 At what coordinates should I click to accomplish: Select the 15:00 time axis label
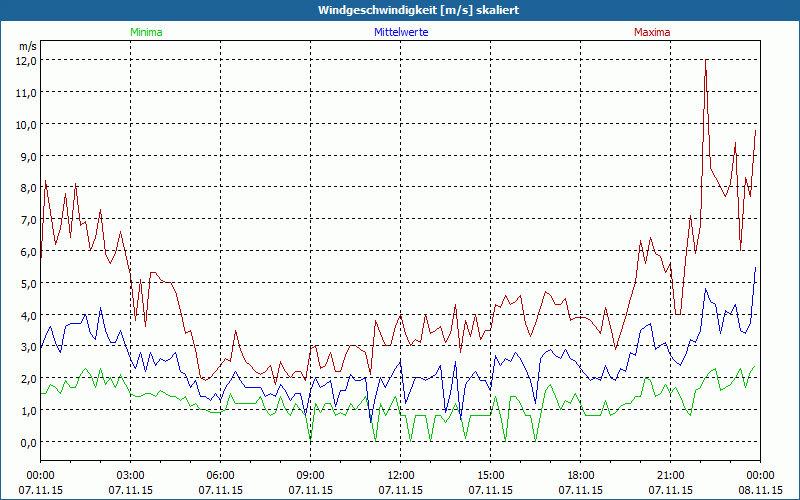point(490,475)
